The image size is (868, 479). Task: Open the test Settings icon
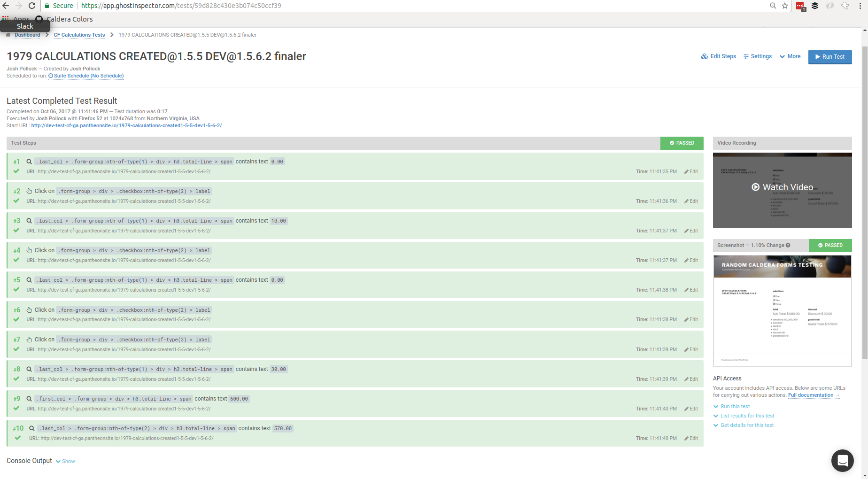(747, 56)
